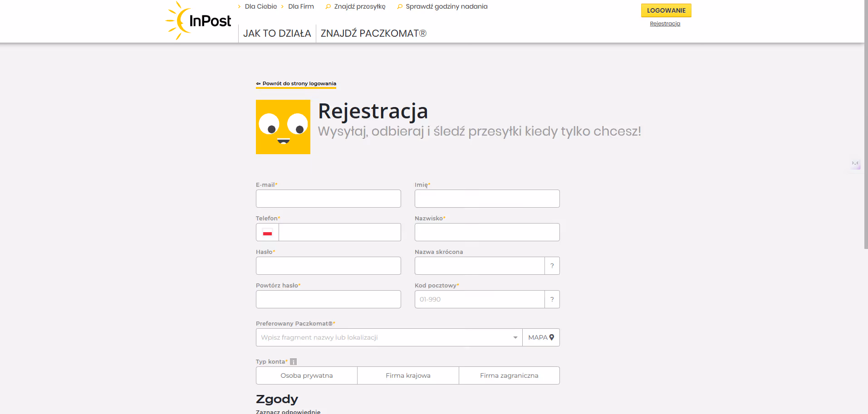Click the InPost logo
Screen dimensions: 868x414
198,20
